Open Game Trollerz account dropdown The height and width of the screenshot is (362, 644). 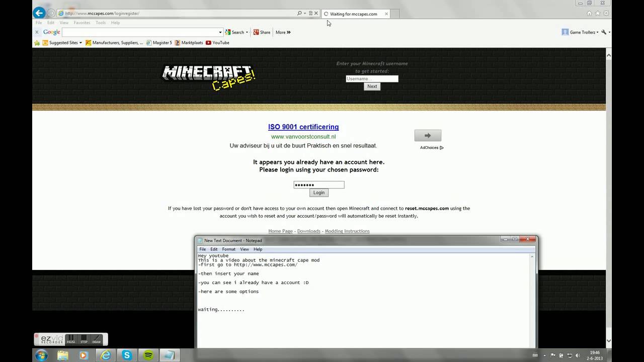tap(580, 32)
